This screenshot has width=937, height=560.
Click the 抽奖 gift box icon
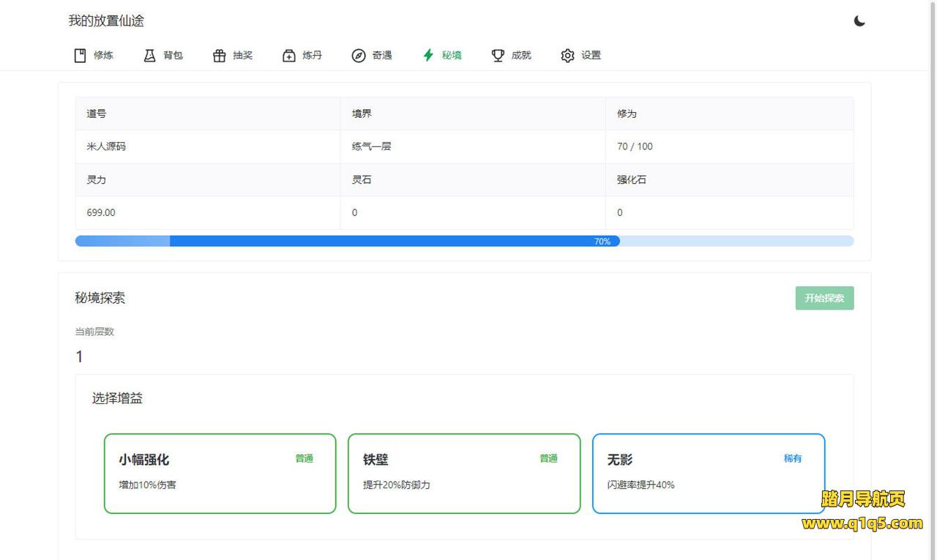click(219, 56)
